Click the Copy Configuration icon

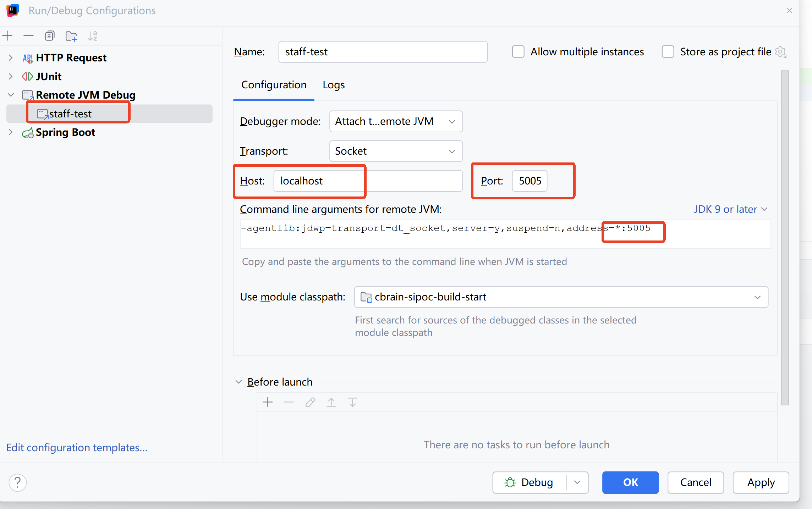50,36
